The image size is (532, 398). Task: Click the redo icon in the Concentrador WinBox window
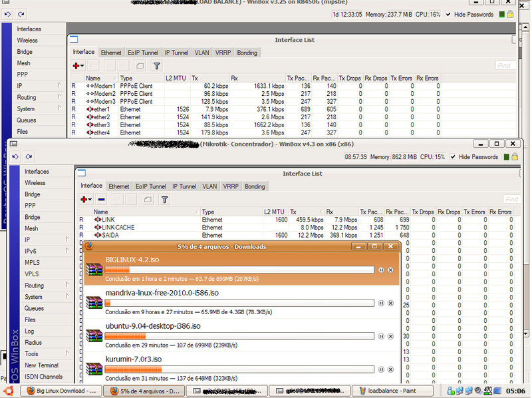[x=29, y=156]
